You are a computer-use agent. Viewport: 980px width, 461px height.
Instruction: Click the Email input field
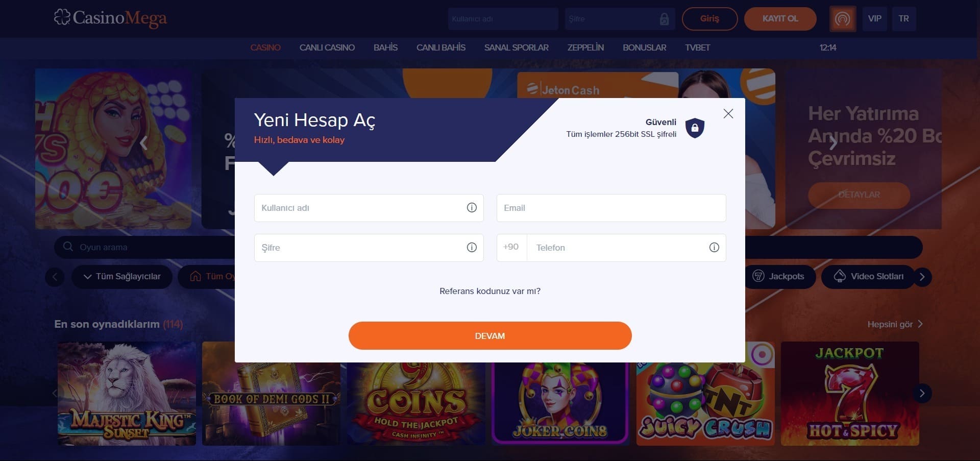(611, 208)
